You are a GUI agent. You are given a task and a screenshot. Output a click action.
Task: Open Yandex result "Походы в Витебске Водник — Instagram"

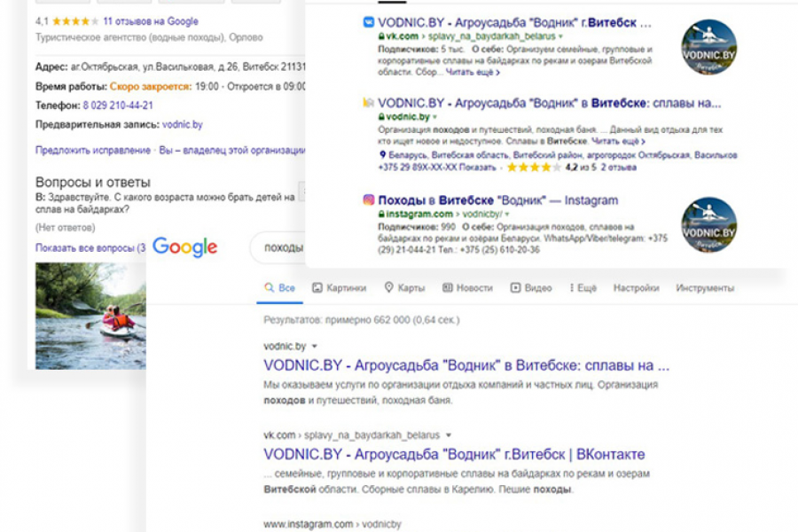(497, 200)
